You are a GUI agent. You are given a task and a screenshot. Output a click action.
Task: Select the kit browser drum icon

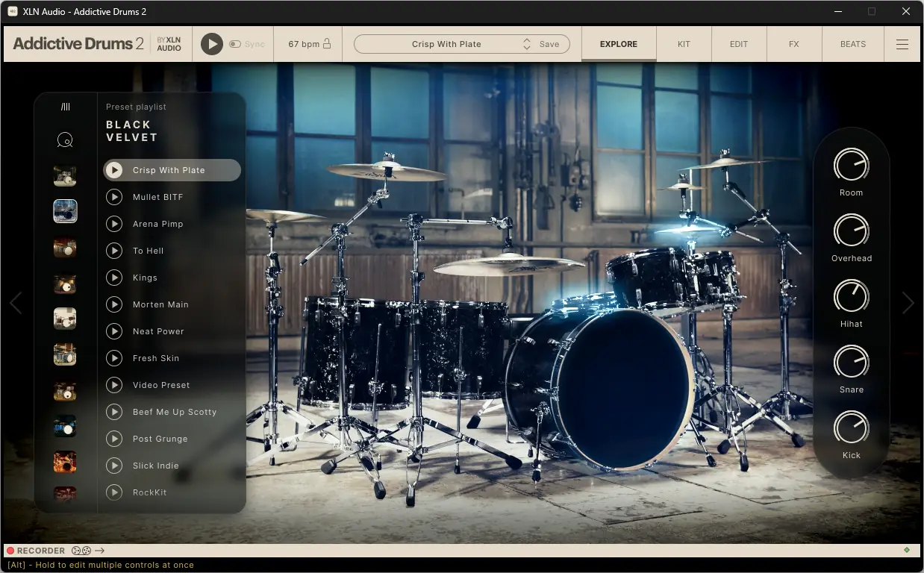65,140
